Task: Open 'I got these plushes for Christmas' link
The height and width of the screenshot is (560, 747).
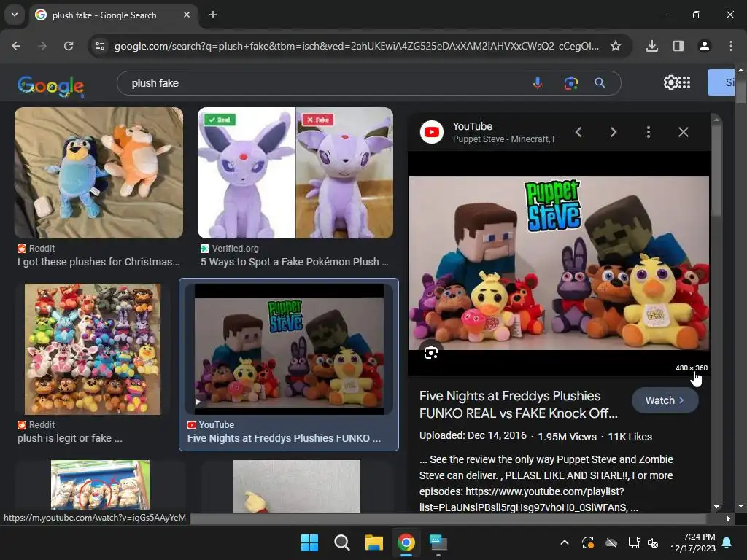Action: [98, 262]
